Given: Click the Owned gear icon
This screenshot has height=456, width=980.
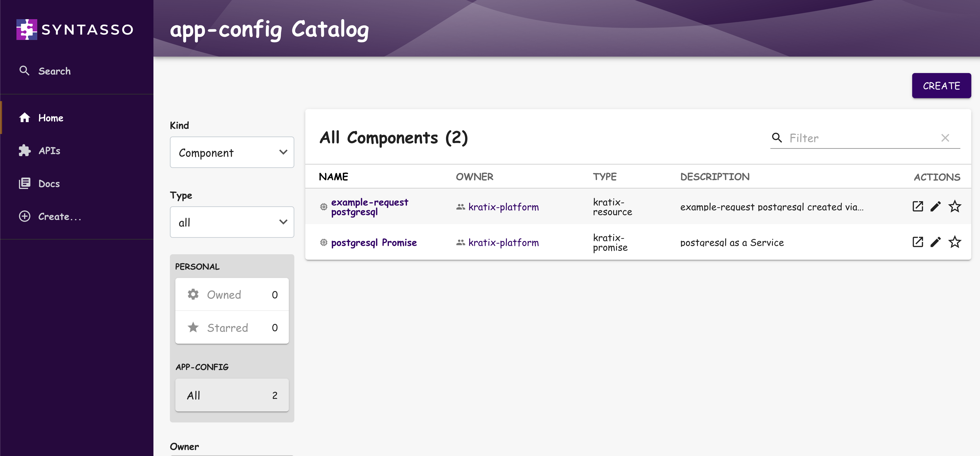Looking at the screenshot, I should tap(193, 294).
